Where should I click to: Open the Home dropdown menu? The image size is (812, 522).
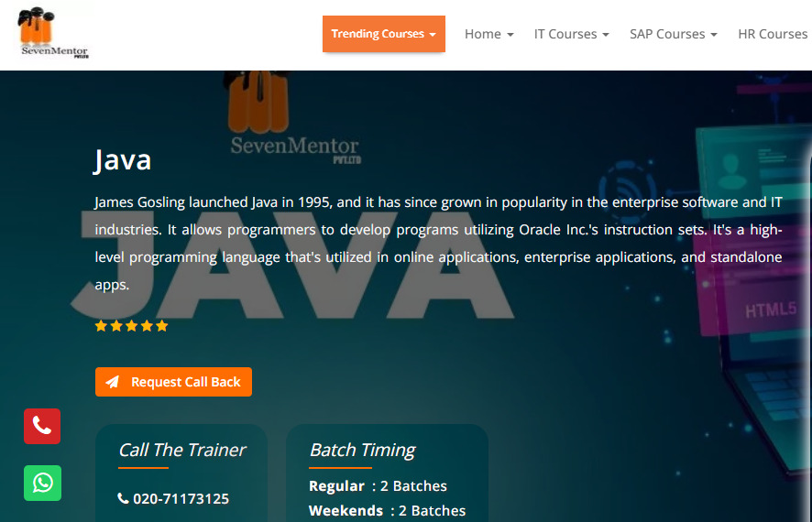(x=488, y=34)
